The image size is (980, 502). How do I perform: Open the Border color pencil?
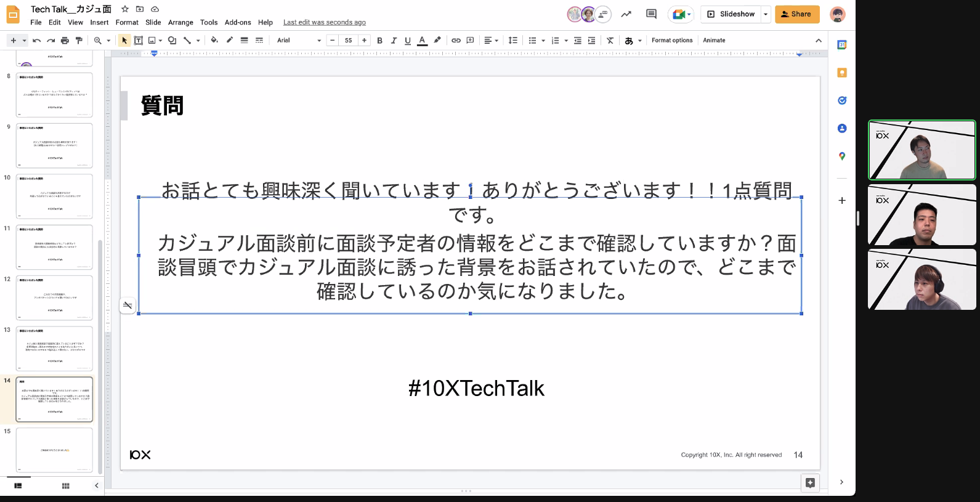229,41
